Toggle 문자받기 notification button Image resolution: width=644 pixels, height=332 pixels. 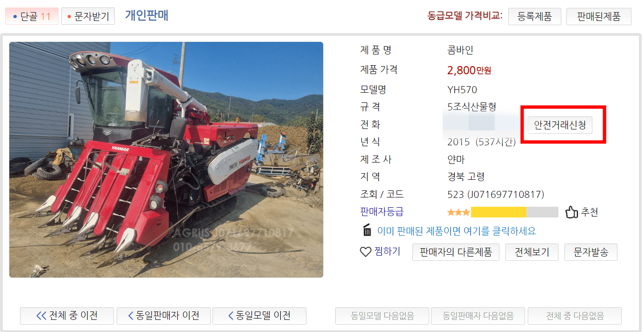(x=88, y=16)
